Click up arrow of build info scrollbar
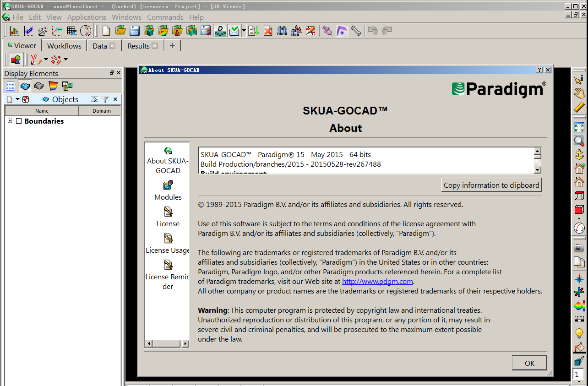The height and width of the screenshot is (386, 588). pyautogui.click(x=538, y=151)
